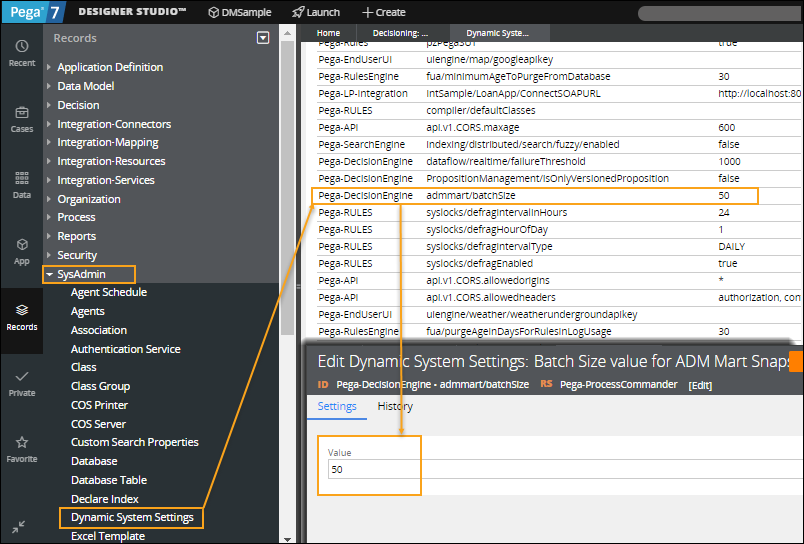Open the DMSample application menu

(239, 12)
